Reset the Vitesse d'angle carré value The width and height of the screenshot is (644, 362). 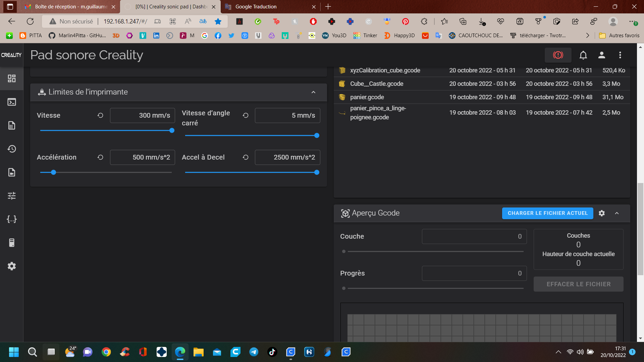point(246,115)
